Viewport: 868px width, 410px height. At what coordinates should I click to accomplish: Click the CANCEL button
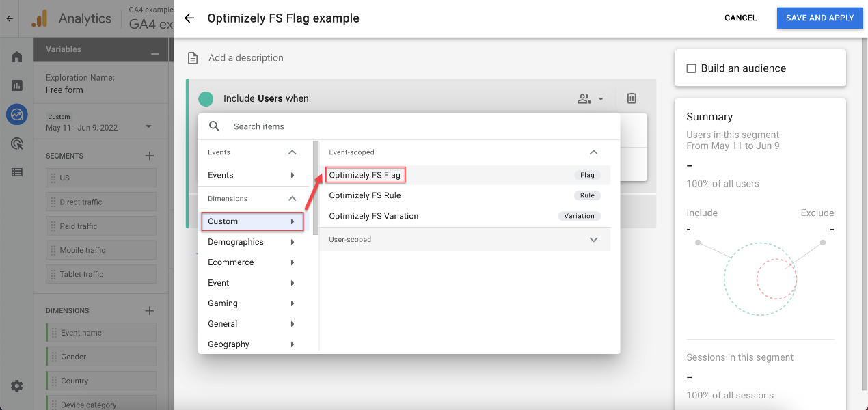click(740, 18)
